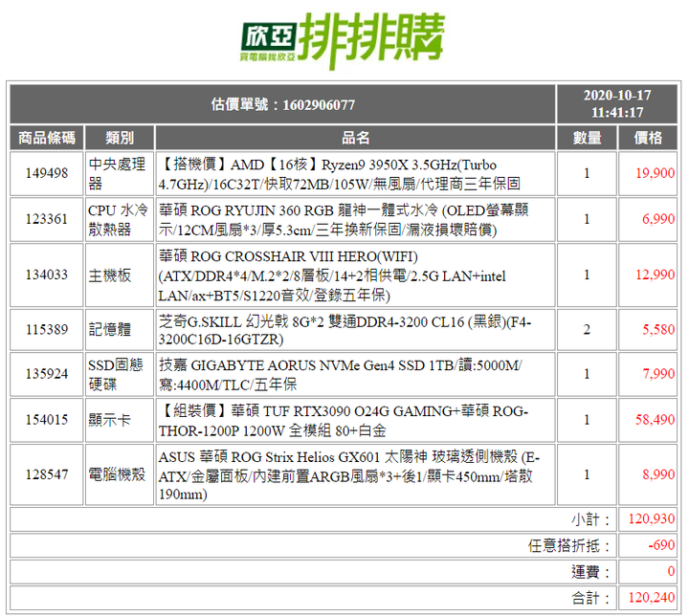This screenshot has width=689, height=616.
Task: Select product barcode 154015
Action: (x=47, y=420)
